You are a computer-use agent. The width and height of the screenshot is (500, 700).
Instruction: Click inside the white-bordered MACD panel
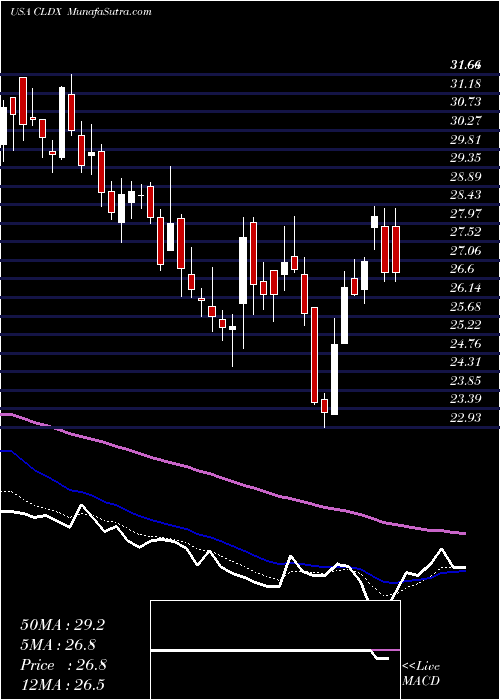pyautogui.click(x=275, y=650)
